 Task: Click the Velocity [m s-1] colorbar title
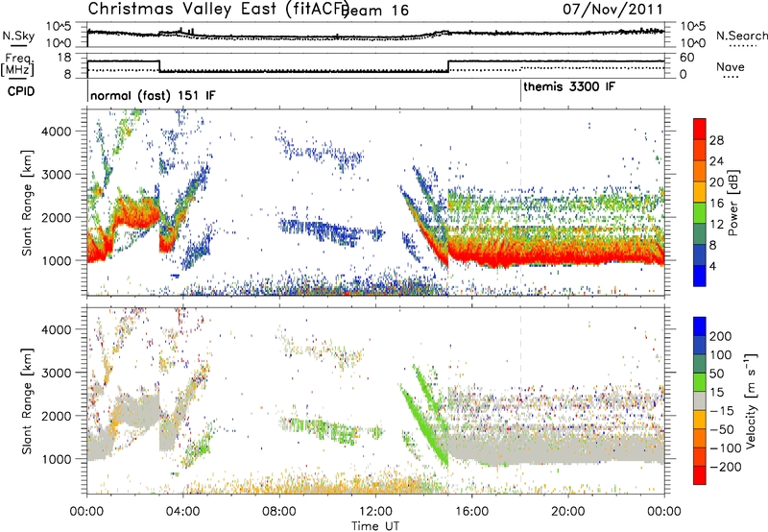pyautogui.click(x=750, y=401)
